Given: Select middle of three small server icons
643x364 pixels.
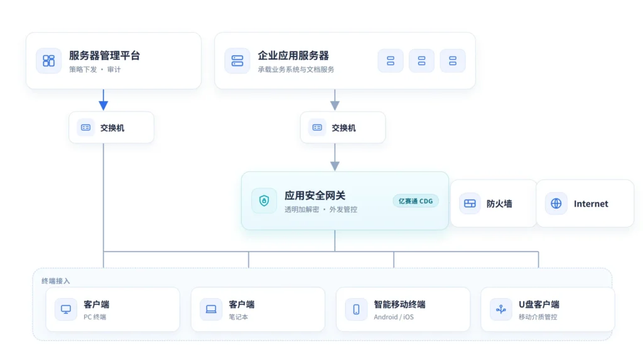Looking at the screenshot, I should [x=421, y=61].
